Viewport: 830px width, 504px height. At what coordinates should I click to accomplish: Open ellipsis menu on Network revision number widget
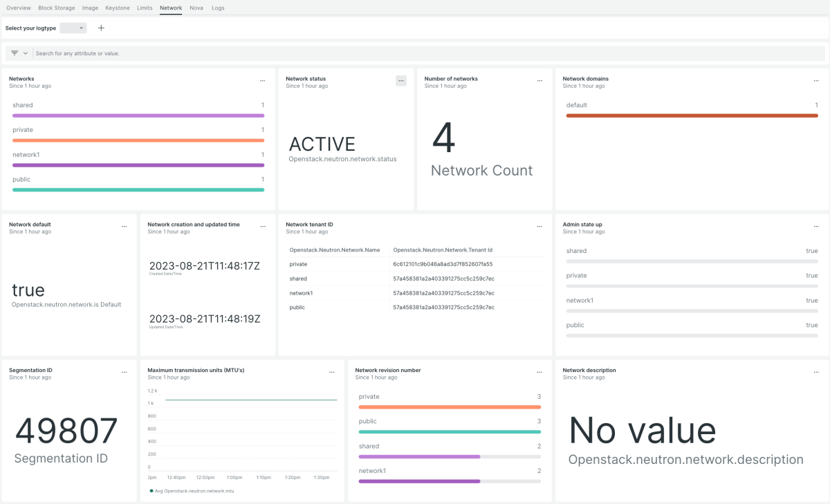[539, 373]
